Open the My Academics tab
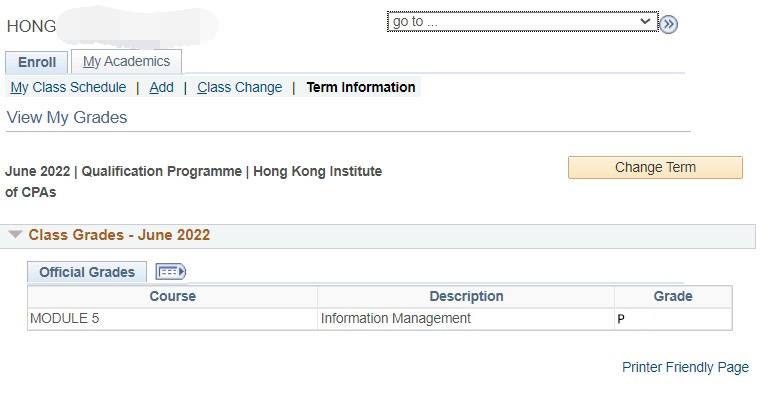This screenshot has height=403, width=777. 126,61
